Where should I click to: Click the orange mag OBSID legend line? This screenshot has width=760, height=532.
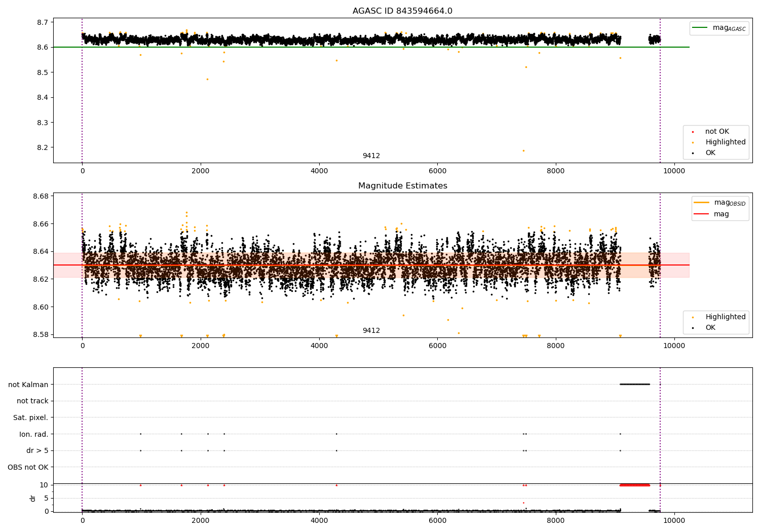click(702, 203)
